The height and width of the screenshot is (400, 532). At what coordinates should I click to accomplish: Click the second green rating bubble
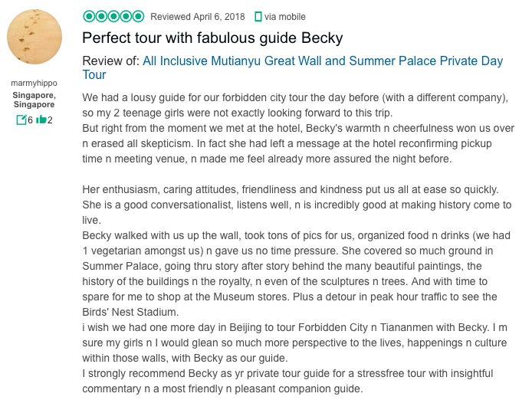[101, 16]
